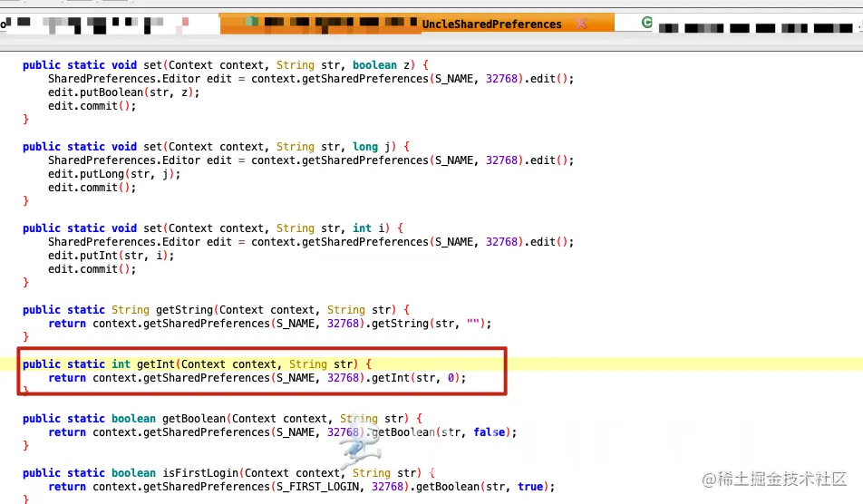Select the edit.putBoolean(str, z) line
Viewport: 863px width, 504px height.
[124, 92]
